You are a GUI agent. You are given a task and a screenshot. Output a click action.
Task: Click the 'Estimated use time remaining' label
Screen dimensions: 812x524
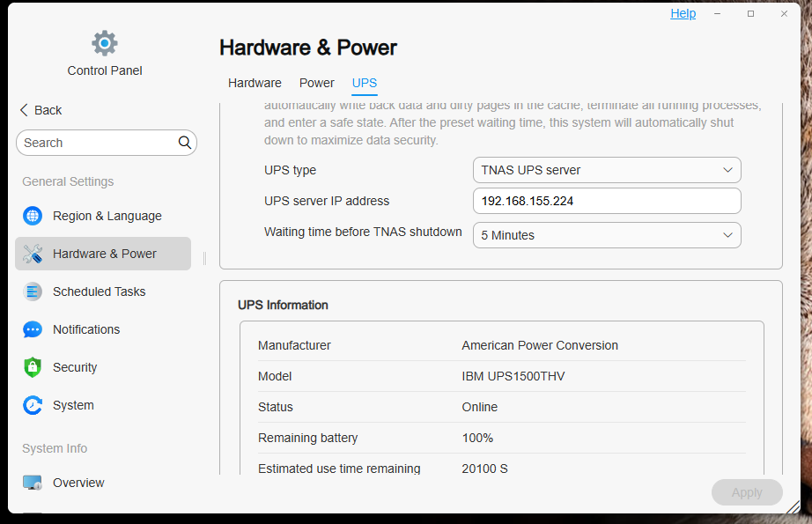[339, 469]
